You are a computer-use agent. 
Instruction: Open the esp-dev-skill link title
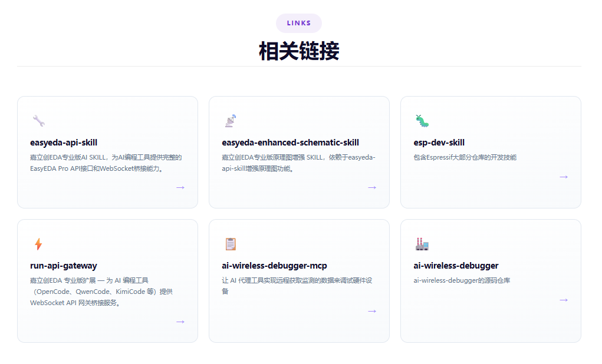(x=439, y=143)
